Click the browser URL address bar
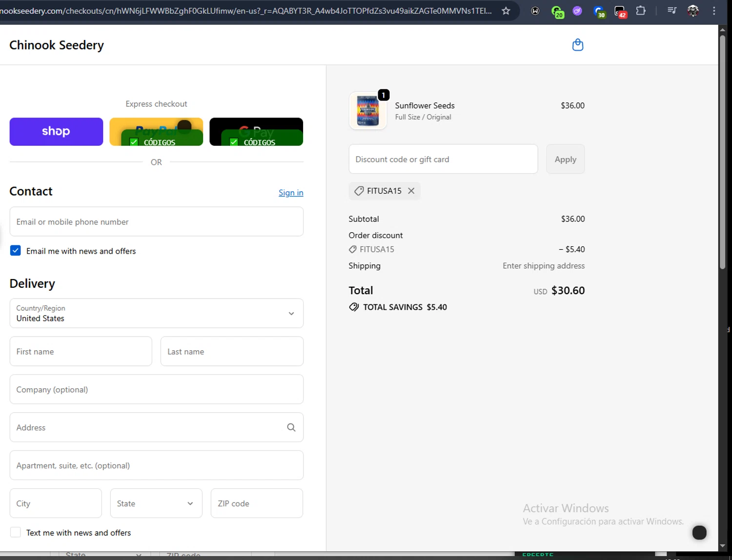The width and height of the screenshot is (732, 560). (246, 11)
